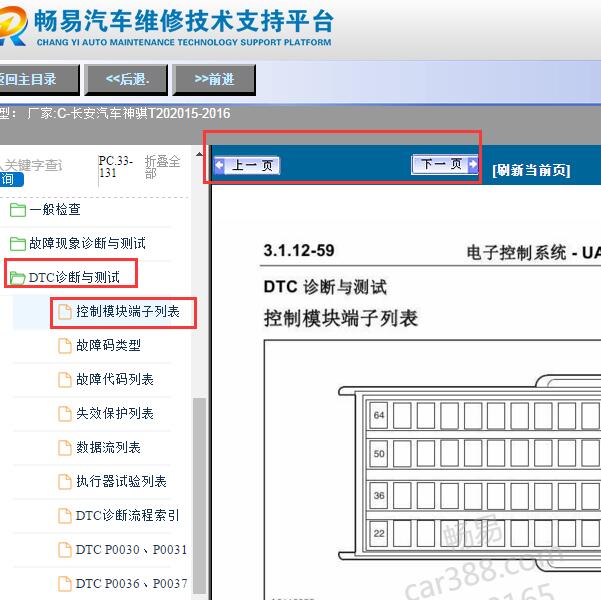The image size is (601, 600).
Task: Click the 故障现象诊断与测试 folder icon
Action: click(x=18, y=243)
